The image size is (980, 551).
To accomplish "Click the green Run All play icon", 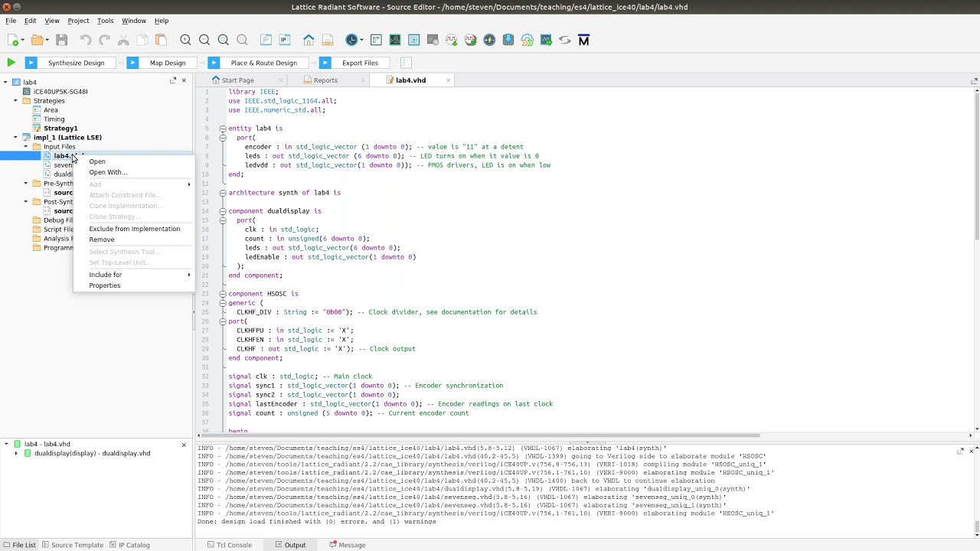I will click(11, 63).
